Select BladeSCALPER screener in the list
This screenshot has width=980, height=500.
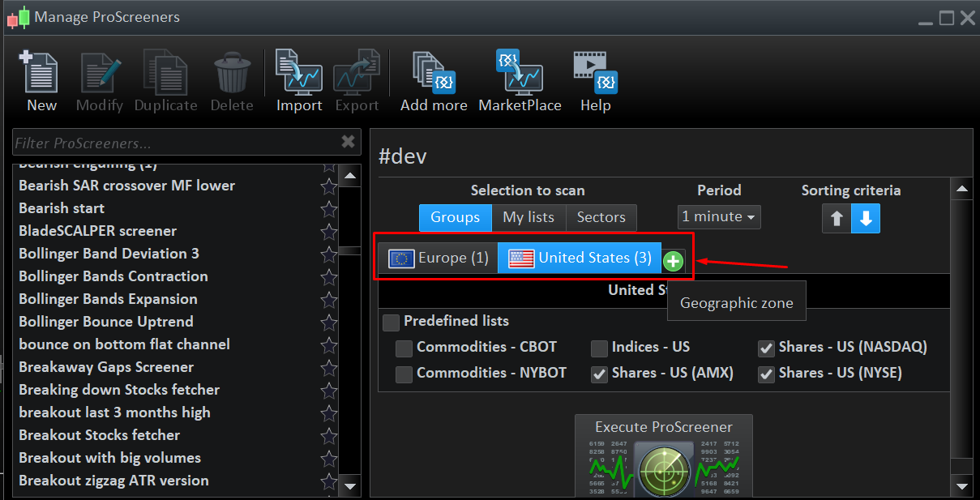tap(97, 231)
